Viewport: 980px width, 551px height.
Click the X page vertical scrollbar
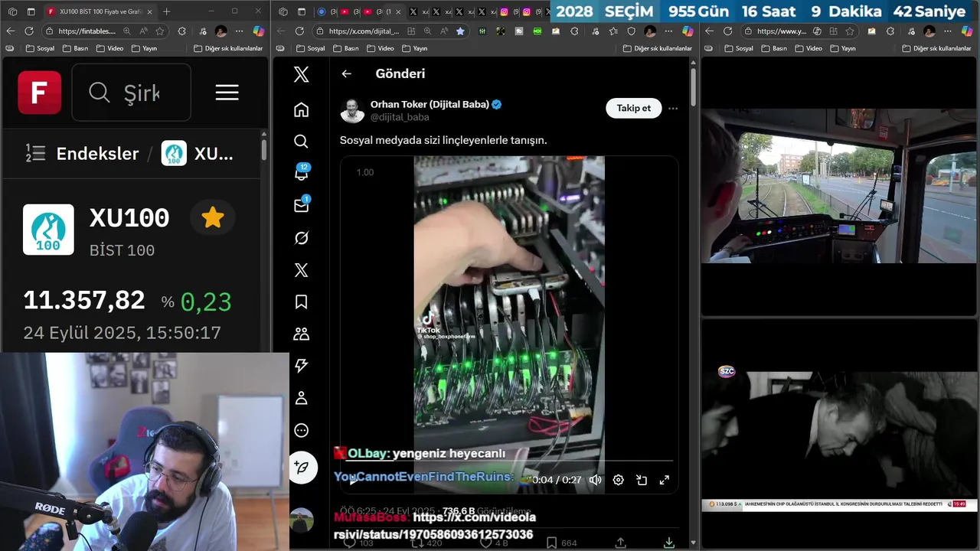pos(694,88)
